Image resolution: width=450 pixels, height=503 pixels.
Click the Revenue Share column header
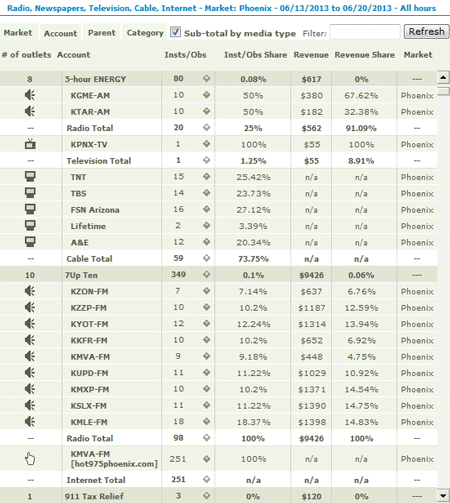coord(365,55)
